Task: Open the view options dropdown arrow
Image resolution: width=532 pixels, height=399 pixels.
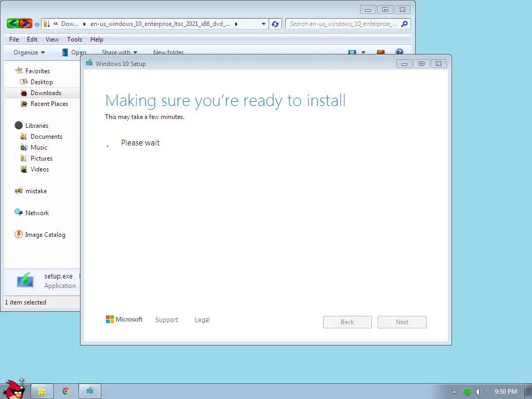Action: click(x=363, y=52)
